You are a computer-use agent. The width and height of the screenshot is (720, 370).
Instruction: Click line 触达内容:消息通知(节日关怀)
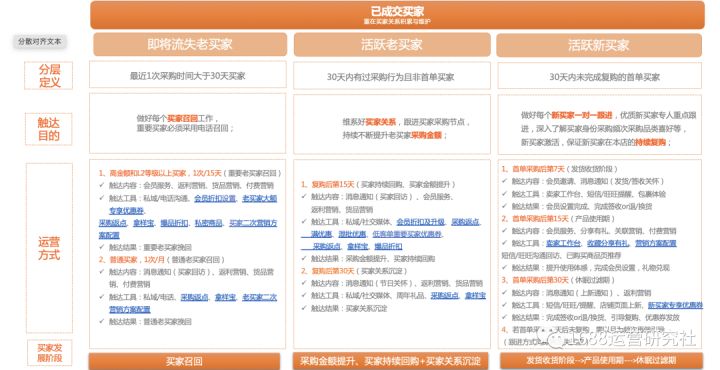click(397, 284)
